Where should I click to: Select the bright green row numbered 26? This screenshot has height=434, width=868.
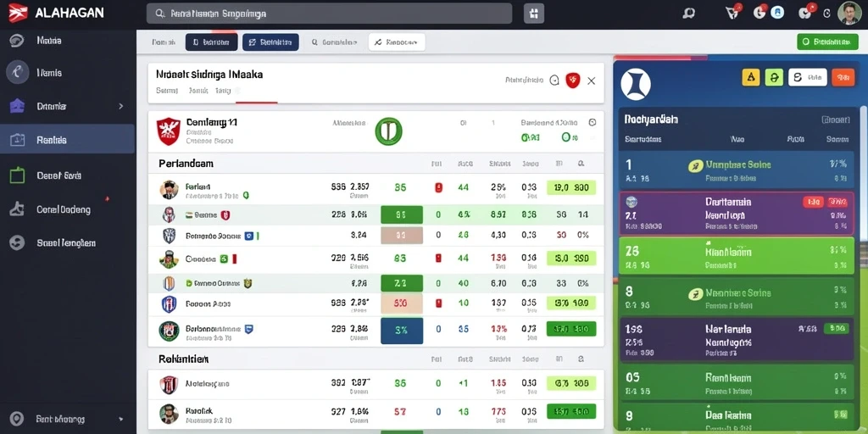737,256
